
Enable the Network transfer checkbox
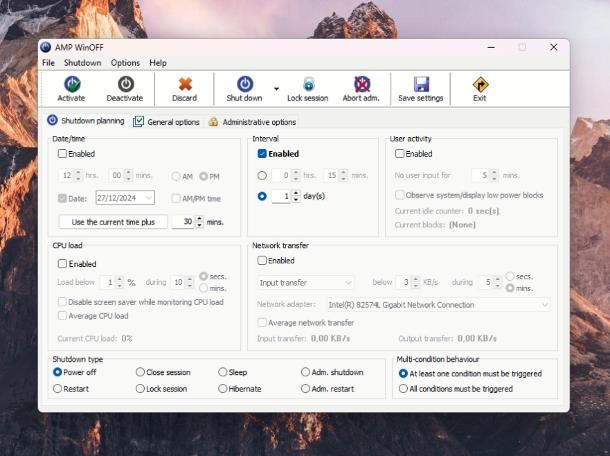tap(262, 260)
